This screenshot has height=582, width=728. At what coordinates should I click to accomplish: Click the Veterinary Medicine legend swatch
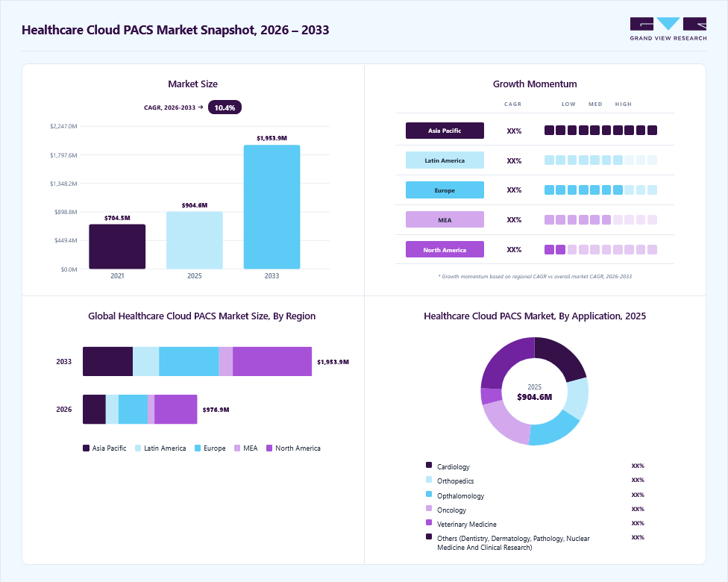[429, 522]
